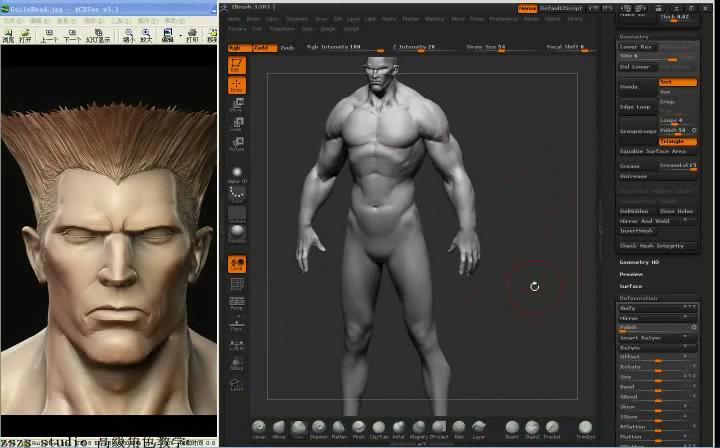Expand the Surface section
720x448 pixels.
630,286
